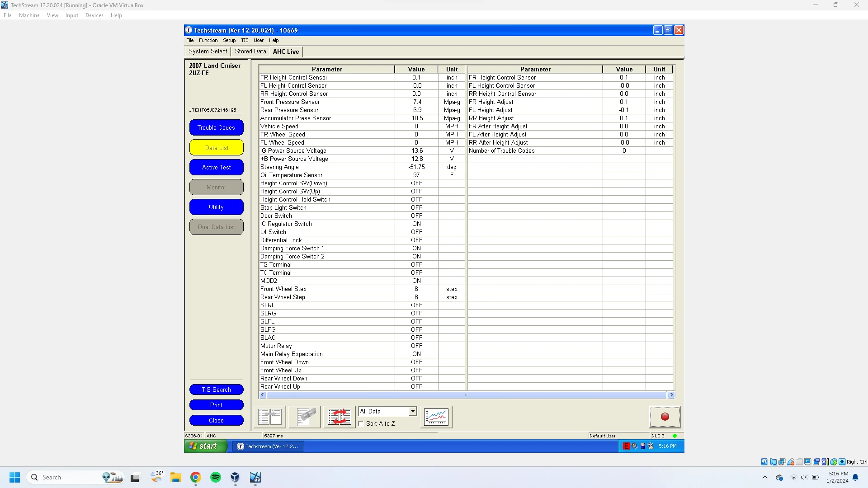Click VirtualBox CPU virtualization V status icon
Screen dimensions: 868x488
tap(825, 462)
